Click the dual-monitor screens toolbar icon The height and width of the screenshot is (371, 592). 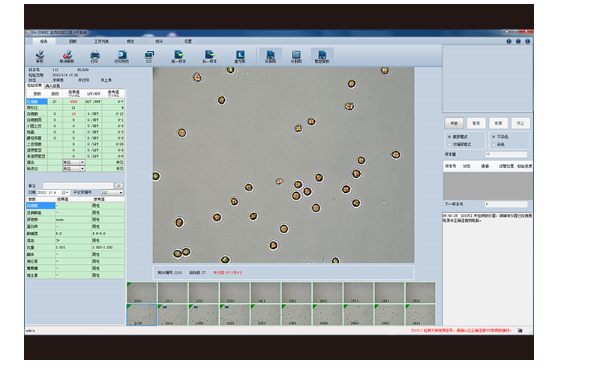tap(149, 56)
